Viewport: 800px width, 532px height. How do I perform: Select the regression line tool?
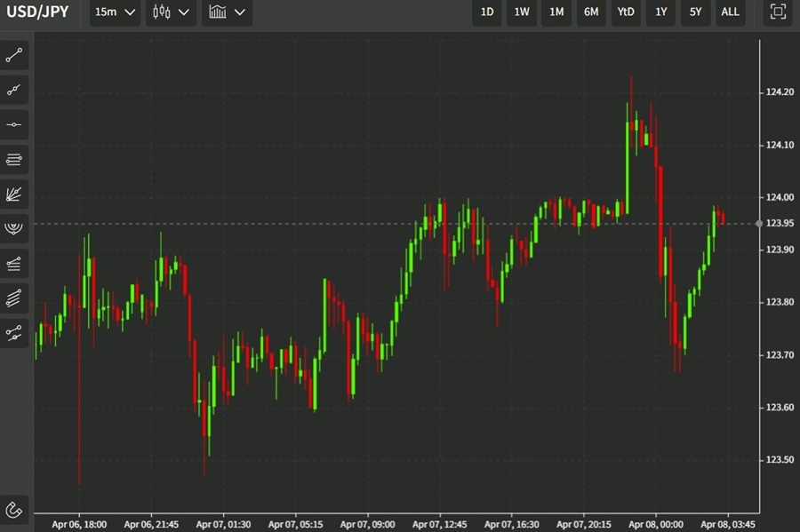(x=14, y=333)
